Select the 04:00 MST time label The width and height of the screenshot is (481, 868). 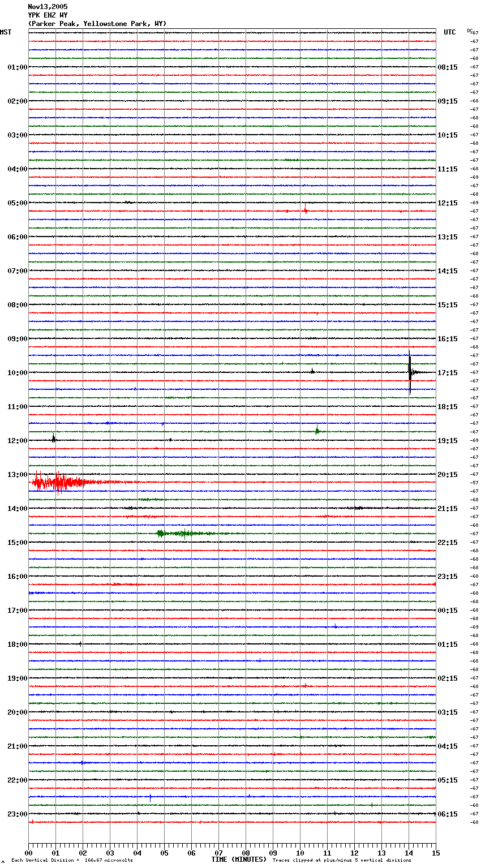pos(18,169)
